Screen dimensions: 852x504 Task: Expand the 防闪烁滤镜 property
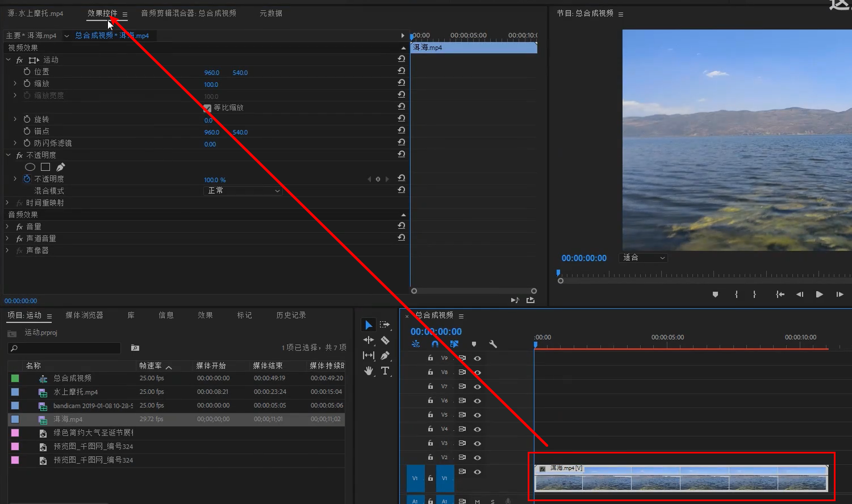click(15, 143)
